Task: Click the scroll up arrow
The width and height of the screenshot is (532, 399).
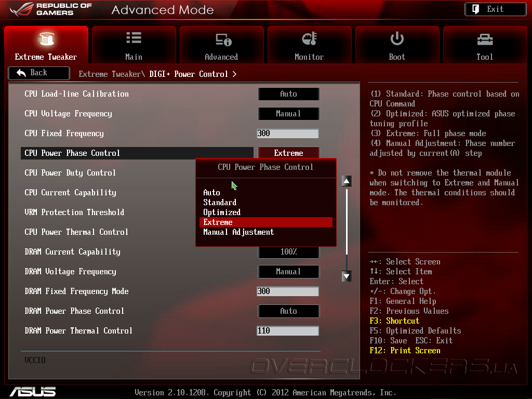Action: 347,181
